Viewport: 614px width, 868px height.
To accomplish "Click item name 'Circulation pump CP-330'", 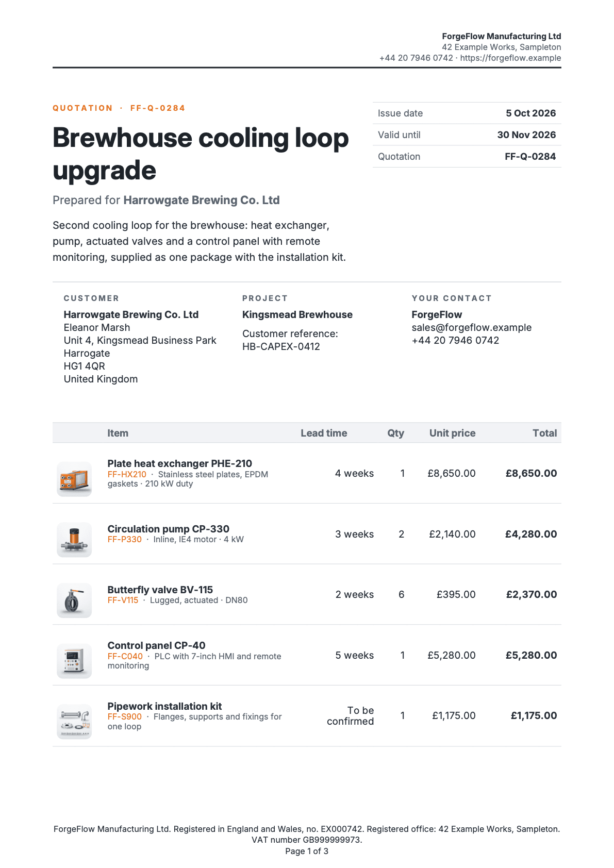I will click(168, 529).
